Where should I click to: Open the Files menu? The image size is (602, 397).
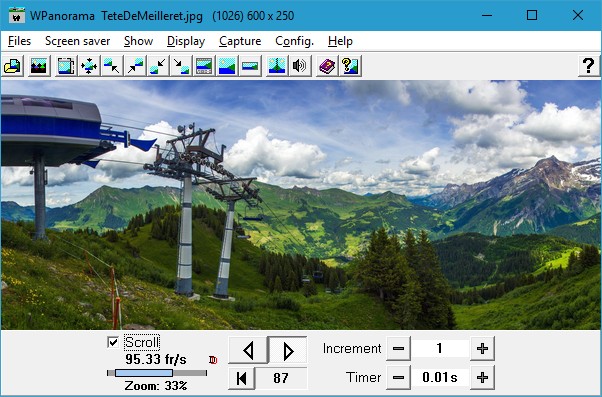19,41
